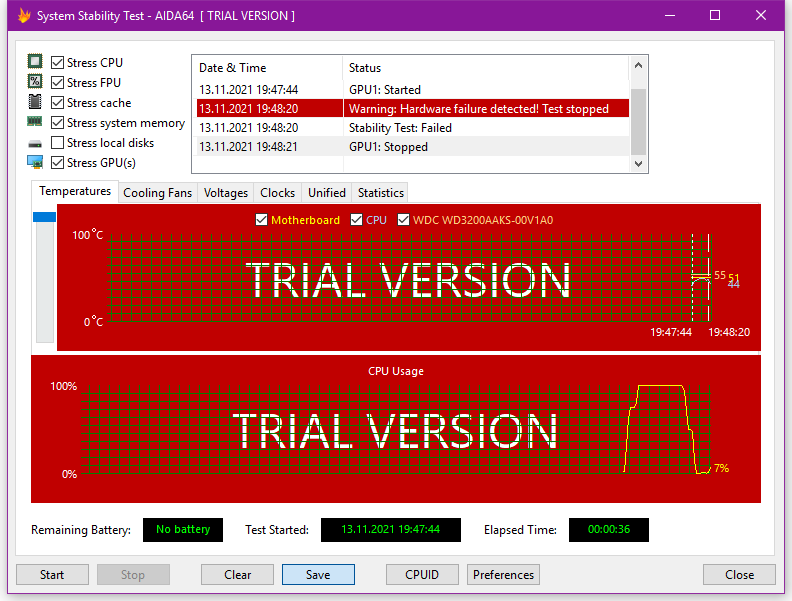Click the log scrollbar down arrow
This screenshot has height=601, width=792.
click(638, 164)
